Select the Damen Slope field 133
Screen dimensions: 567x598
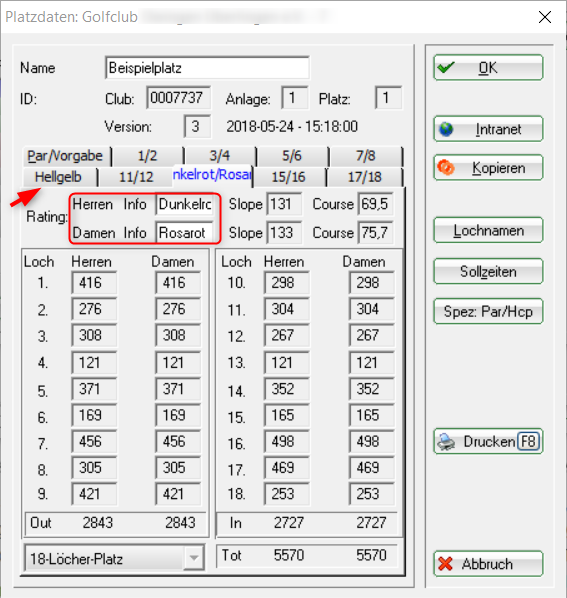coord(284,233)
